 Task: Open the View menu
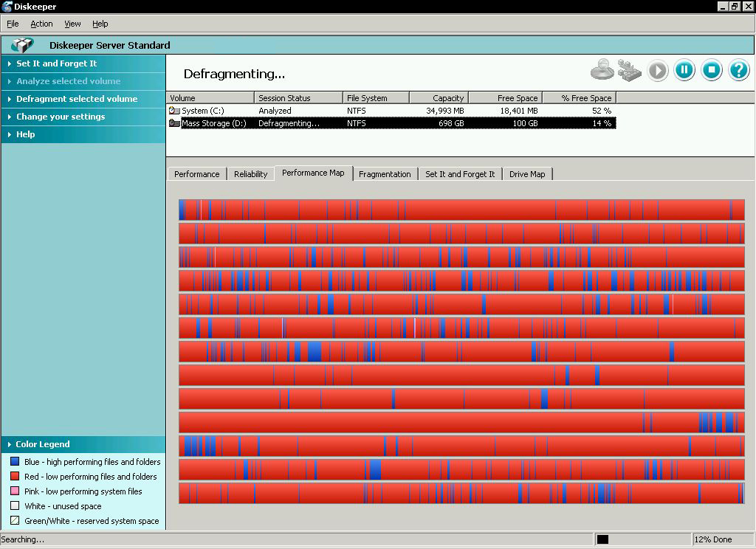point(72,24)
